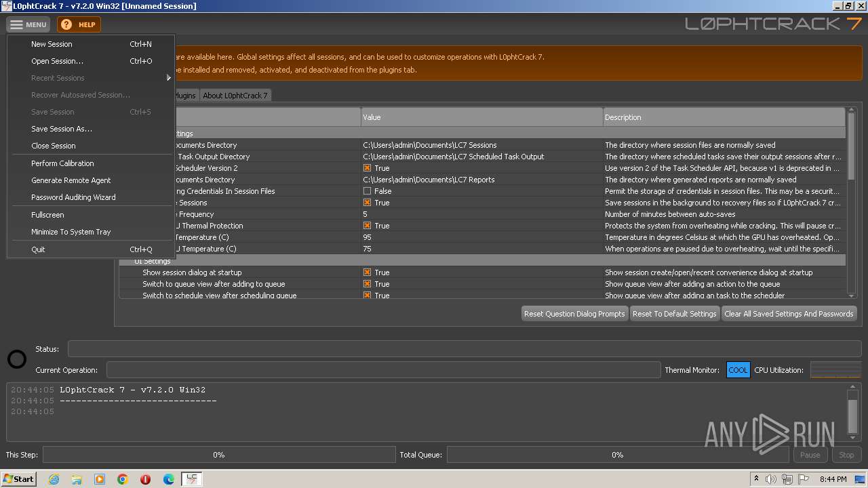Open Password Auditing Wizard from menu
This screenshot has width=868, height=488.
pyautogui.click(x=91, y=197)
